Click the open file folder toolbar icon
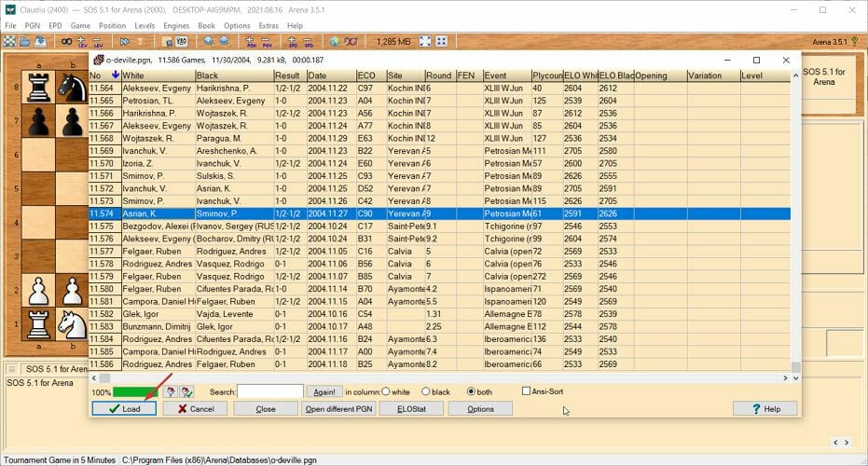This screenshot has height=466, width=868. coord(25,42)
